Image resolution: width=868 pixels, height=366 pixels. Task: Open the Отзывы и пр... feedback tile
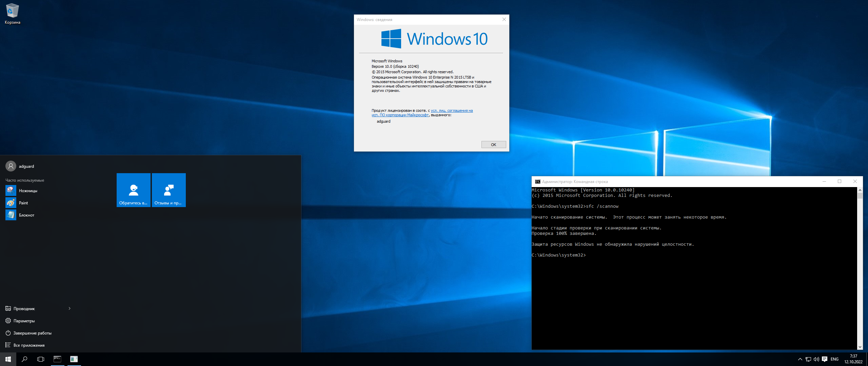click(169, 190)
